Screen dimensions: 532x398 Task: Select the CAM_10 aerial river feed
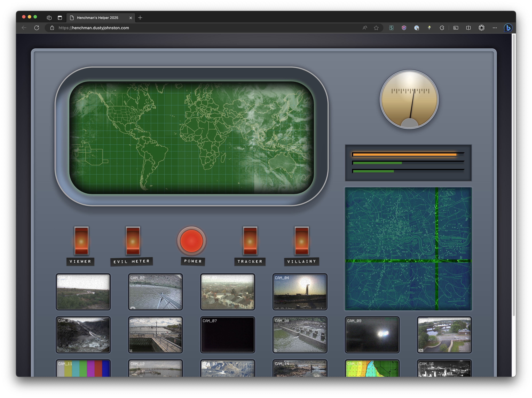click(444, 335)
